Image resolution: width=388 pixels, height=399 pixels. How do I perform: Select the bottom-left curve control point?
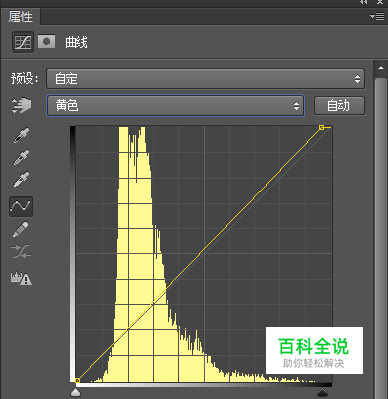pos(77,380)
